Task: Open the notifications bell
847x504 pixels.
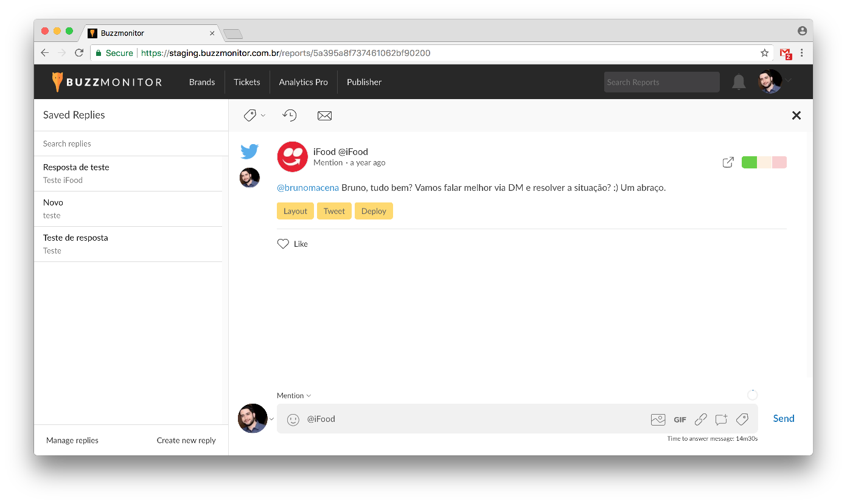Action: (x=738, y=82)
